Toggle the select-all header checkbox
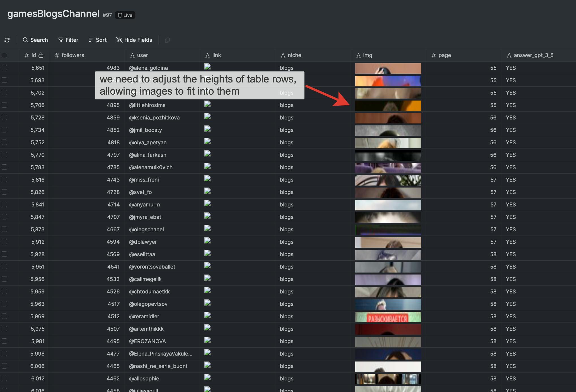Screen dimensions: 576x392 pos(5,55)
